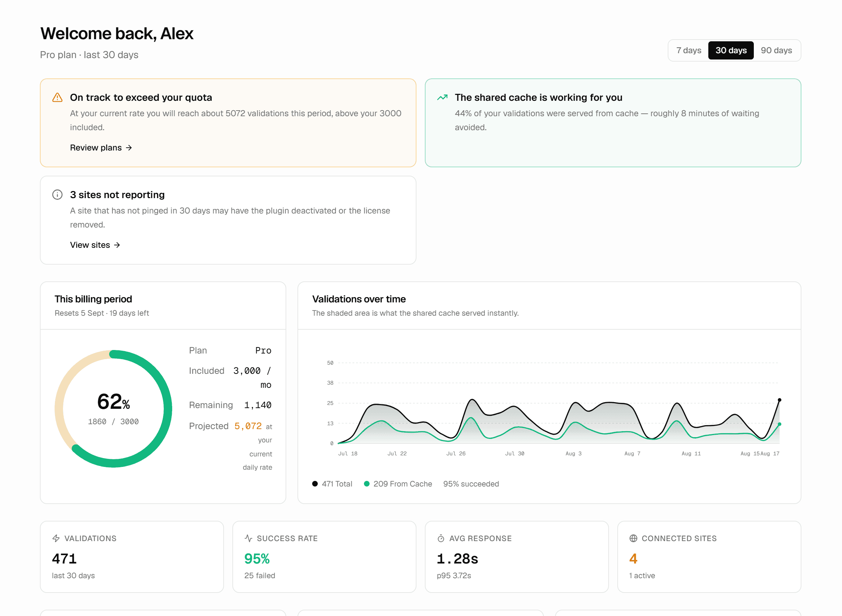Click the activity pulse icon next to Success Rate
Image resolution: width=842 pixels, height=616 pixels.
pos(248,538)
